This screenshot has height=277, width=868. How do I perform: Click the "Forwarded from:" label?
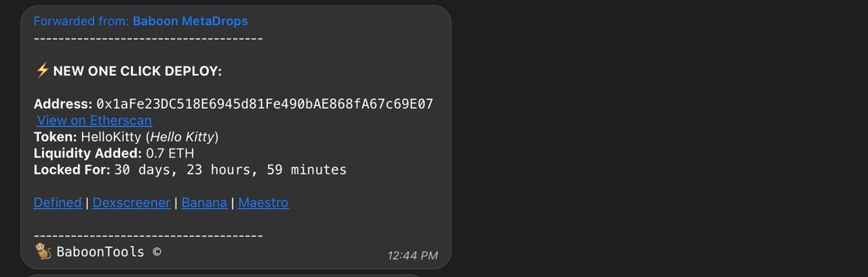point(81,21)
